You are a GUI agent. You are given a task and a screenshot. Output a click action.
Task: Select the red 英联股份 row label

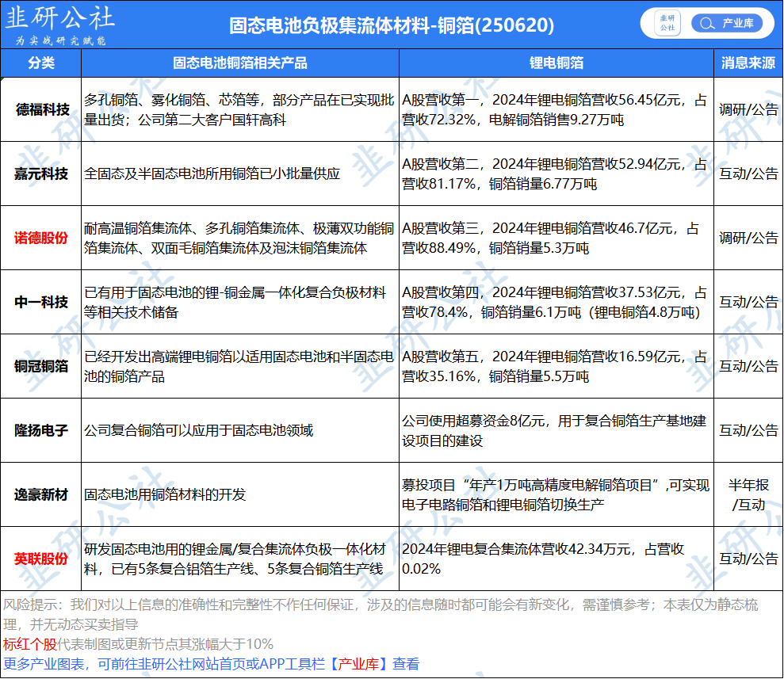pyautogui.click(x=41, y=559)
